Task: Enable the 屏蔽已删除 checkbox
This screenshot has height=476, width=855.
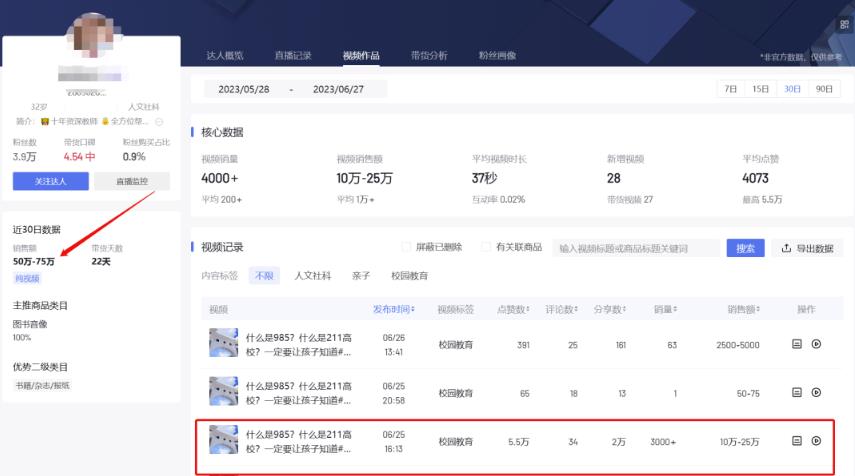Action: (406, 247)
